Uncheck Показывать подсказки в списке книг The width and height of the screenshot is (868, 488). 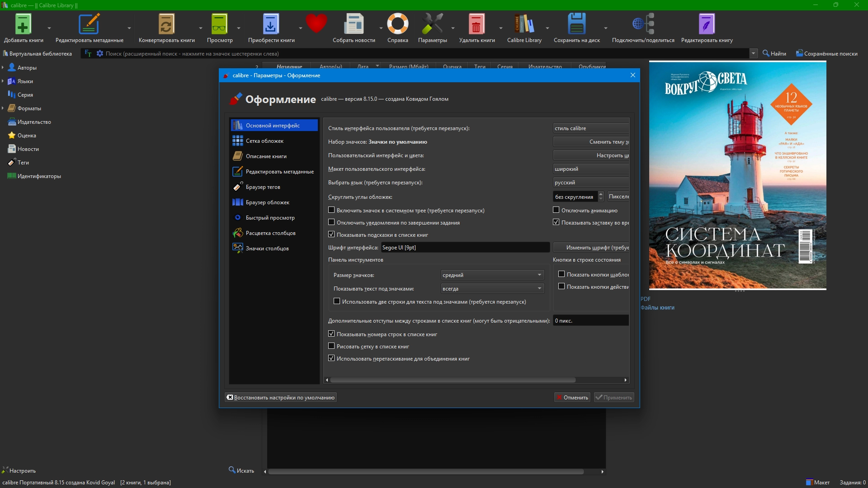pos(331,235)
